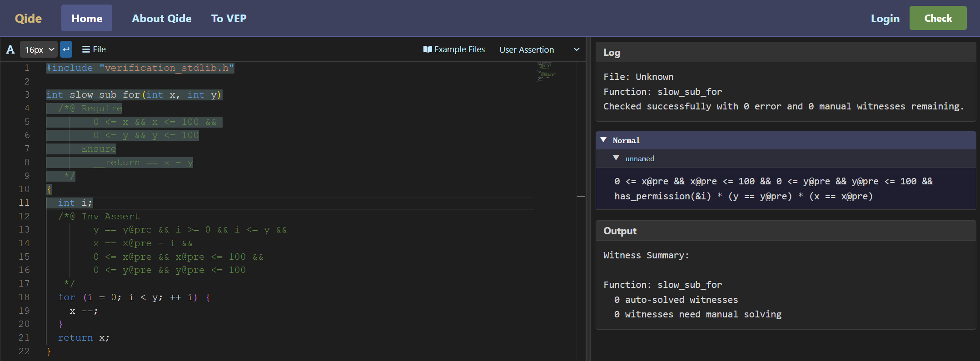Click 'Witness Summary:' in Output
The width and height of the screenshot is (980, 361).
pos(646,255)
